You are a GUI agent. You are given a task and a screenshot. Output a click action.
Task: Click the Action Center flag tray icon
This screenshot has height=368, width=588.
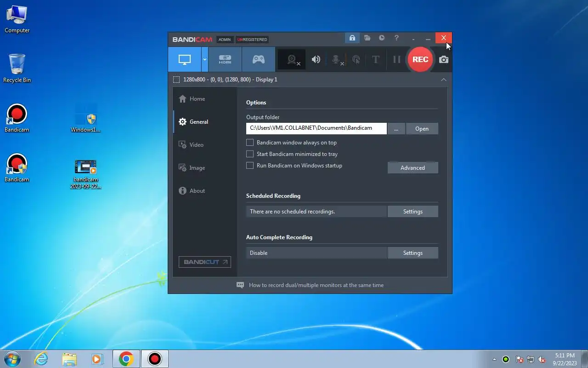(520, 359)
